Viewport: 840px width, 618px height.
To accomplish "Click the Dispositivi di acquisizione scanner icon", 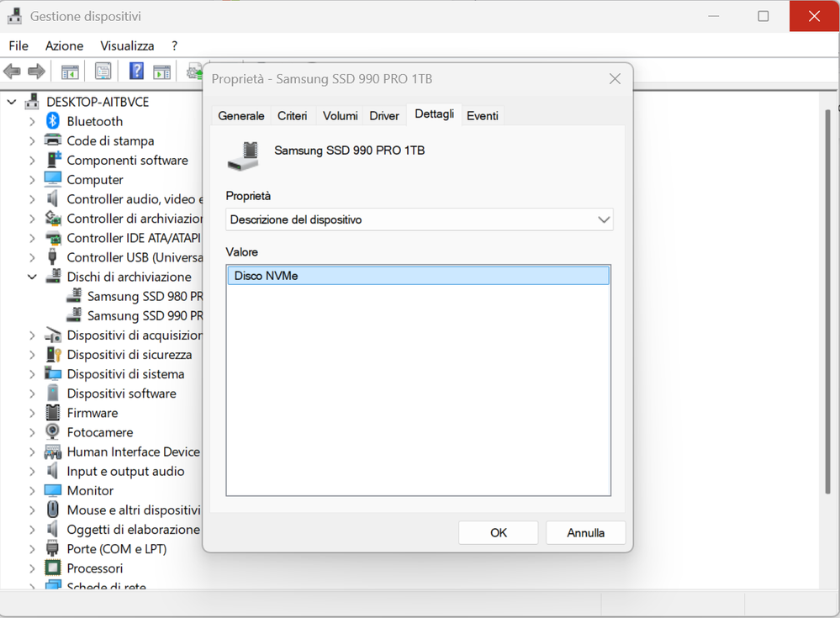I will (x=52, y=335).
